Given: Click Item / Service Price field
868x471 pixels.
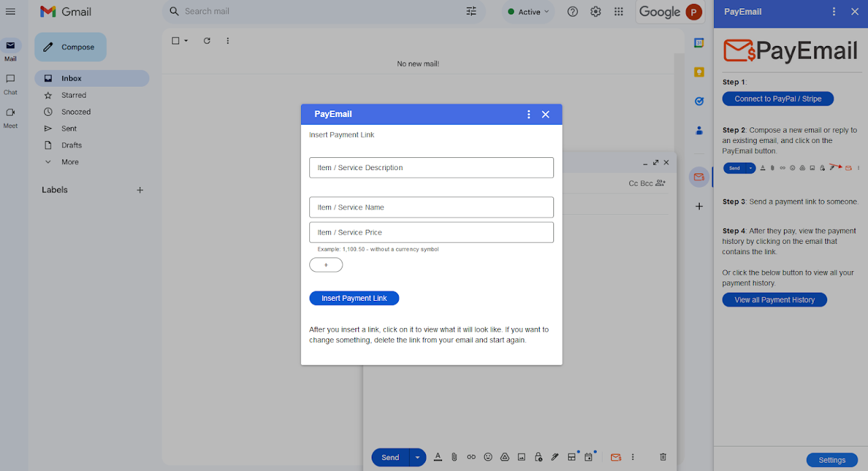Looking at the screenshot, I should coord(431,232).
